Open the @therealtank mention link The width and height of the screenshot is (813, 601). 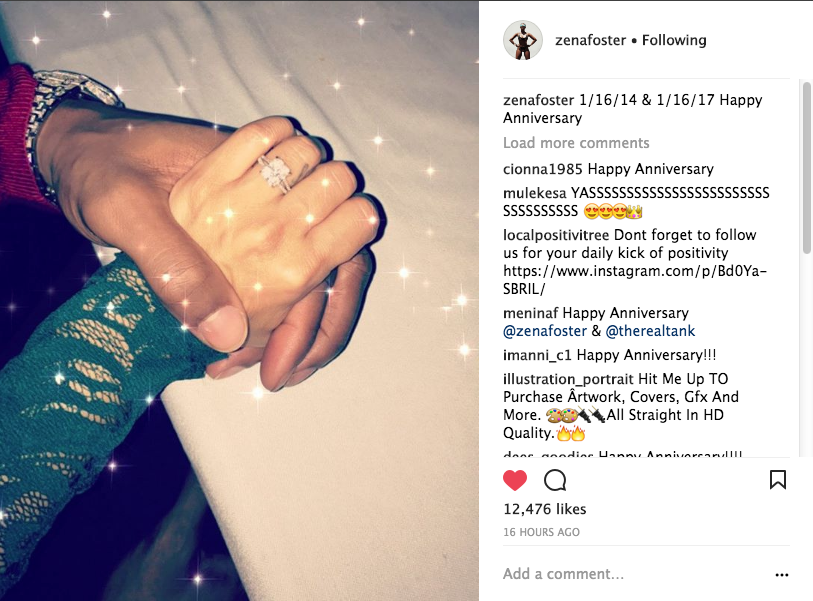pos(650,331)
